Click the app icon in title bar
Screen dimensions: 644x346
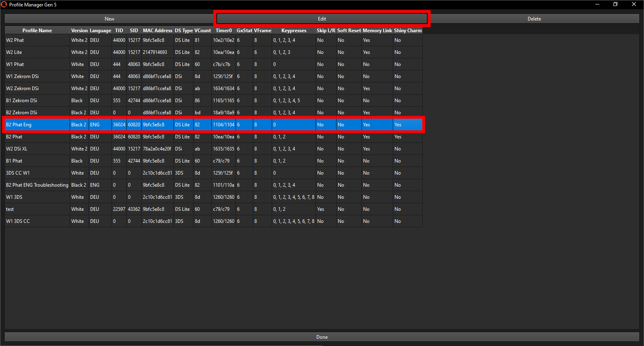point(4,4)
